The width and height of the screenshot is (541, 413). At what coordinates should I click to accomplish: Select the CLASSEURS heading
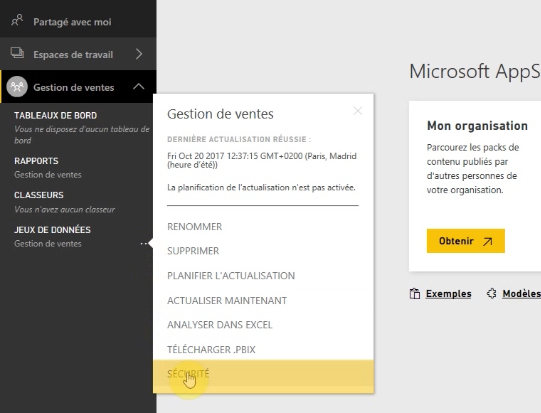pos(39,195)
